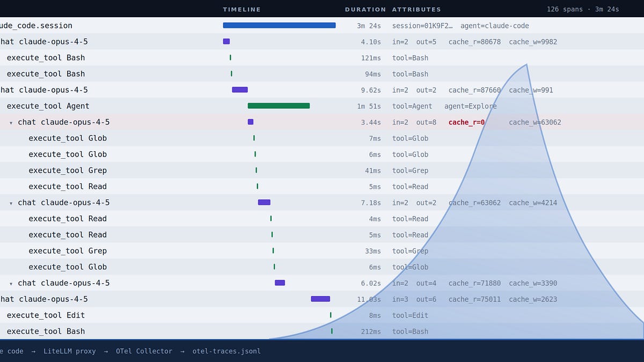
Task: Click the green timeline tick of the Edit span
Action: pyautogui.click(x=331, y=315)
